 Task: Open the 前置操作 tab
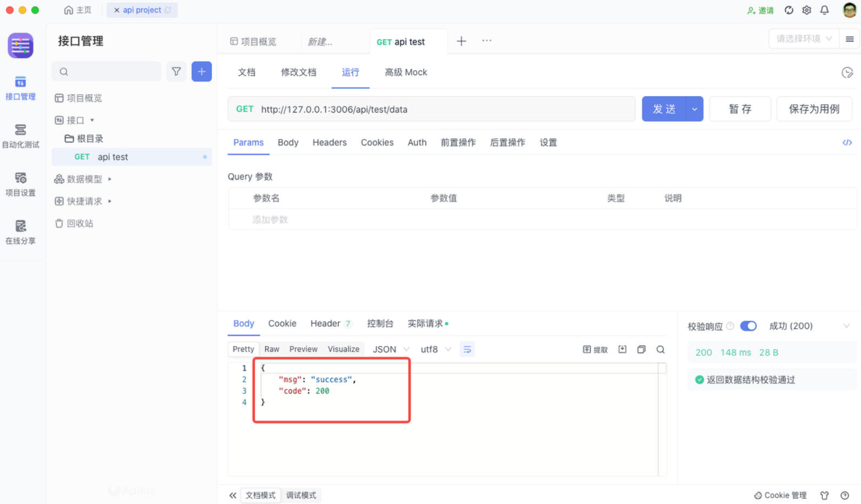(x=458, y=143)
